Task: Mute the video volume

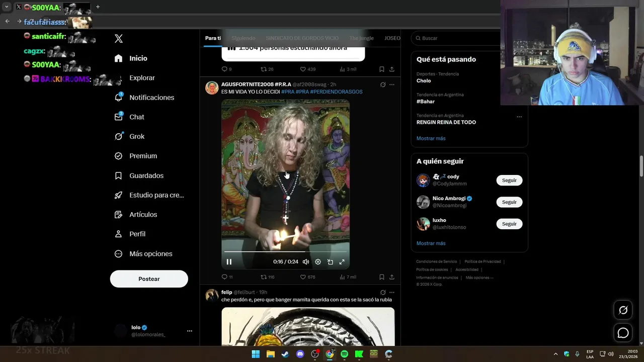Action: pyautogui.click(x=305, y=261)
